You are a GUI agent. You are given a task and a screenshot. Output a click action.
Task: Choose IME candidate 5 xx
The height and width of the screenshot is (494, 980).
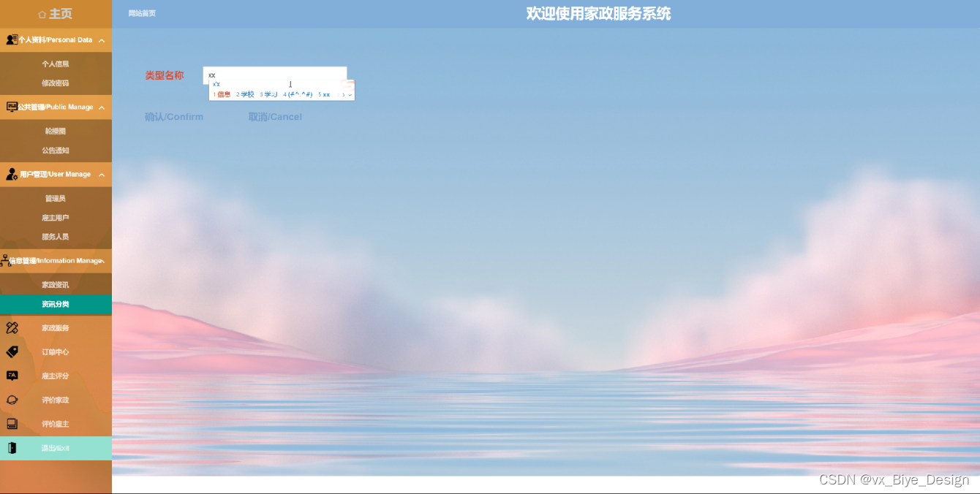pos(324,95)
